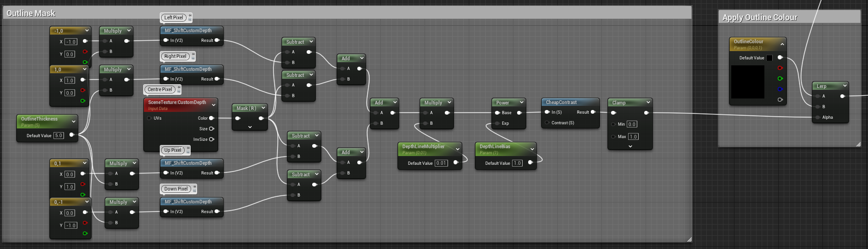Toggle bubble visibility icon on Down Pixel comment
Screen dimensions: 868x249
[195, 191]
